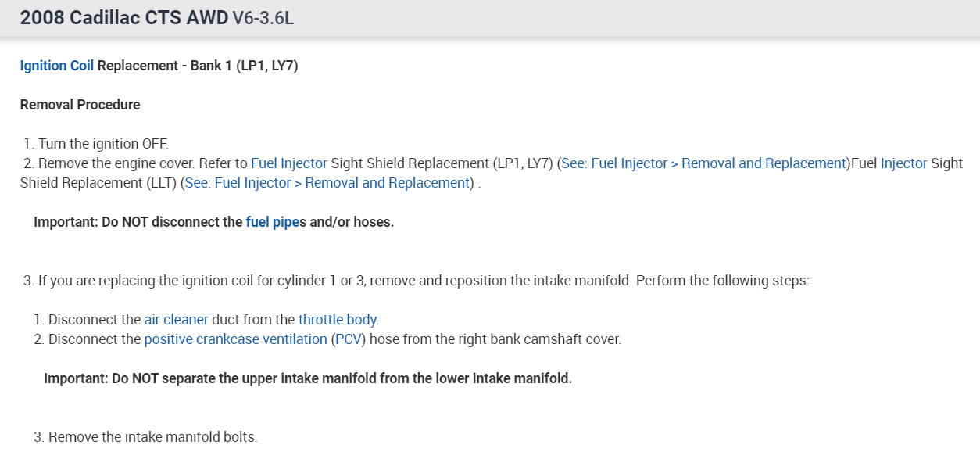Click the 2008 Cadillac CTS AWD header title
The image size is (980, 466).
tap(124, 18)
